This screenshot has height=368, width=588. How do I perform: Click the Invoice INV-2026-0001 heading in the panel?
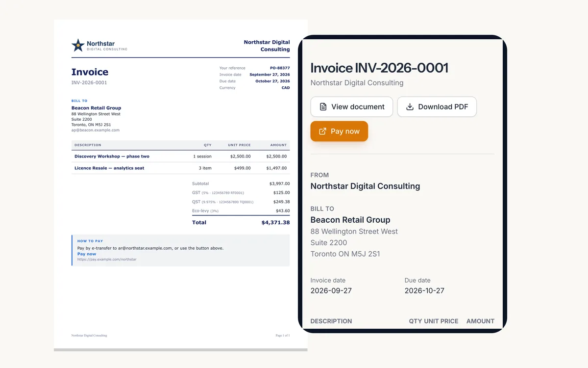[x=379, y=68]
